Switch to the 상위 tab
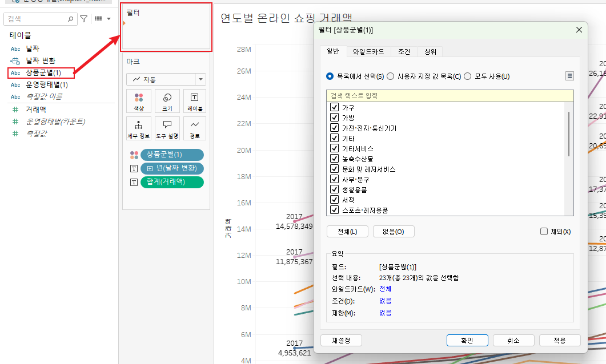 [x=430, y=52]
